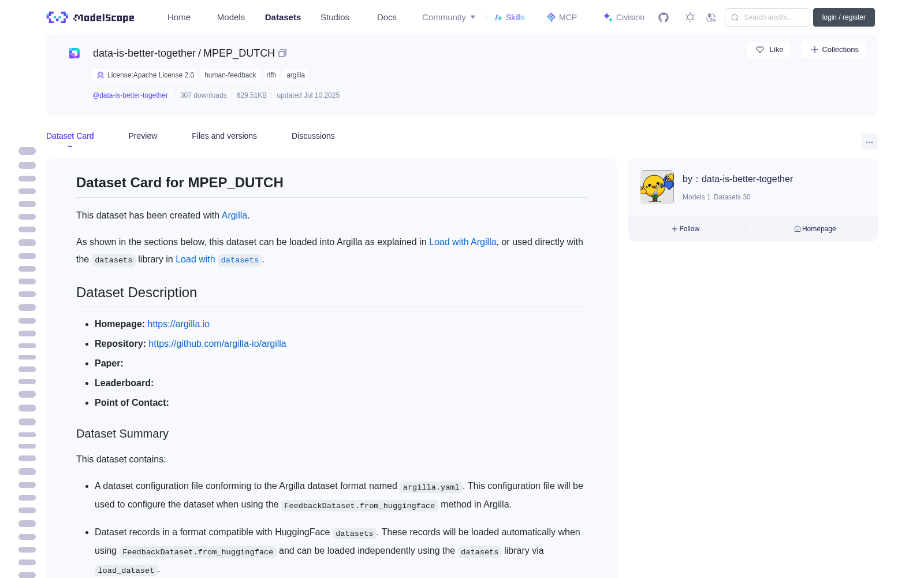Click the dataset title data-is-better-together / MPEP_DUTCH
Viewport: 924px width, 578px height.
184,53
